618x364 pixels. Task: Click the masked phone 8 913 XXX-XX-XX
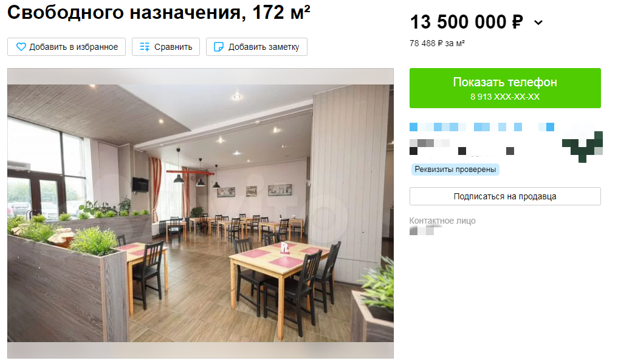505,97
